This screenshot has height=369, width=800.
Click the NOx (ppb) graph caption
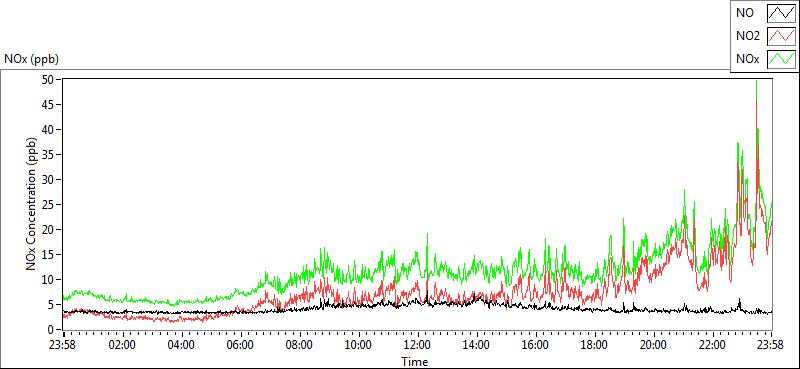click(32, 59)
